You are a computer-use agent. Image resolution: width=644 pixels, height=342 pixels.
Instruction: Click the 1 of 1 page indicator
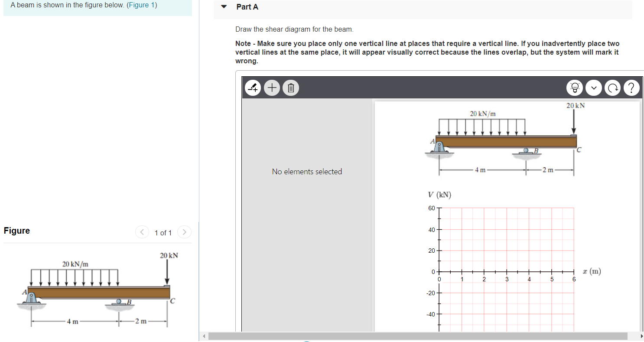pos(163,233)
